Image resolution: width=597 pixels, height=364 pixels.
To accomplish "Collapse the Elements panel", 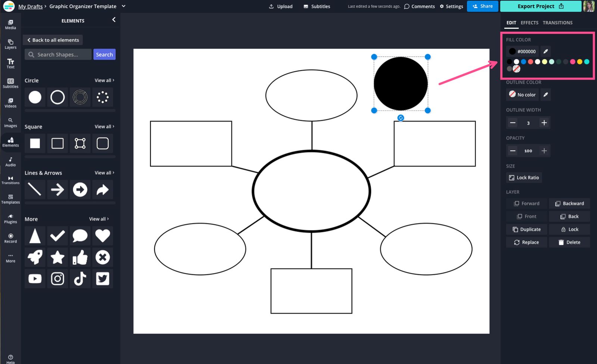I will click(114, 20).
